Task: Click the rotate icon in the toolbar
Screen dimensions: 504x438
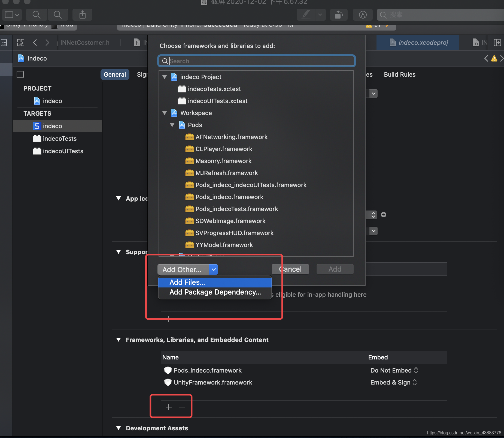Action: coord(339,15)
